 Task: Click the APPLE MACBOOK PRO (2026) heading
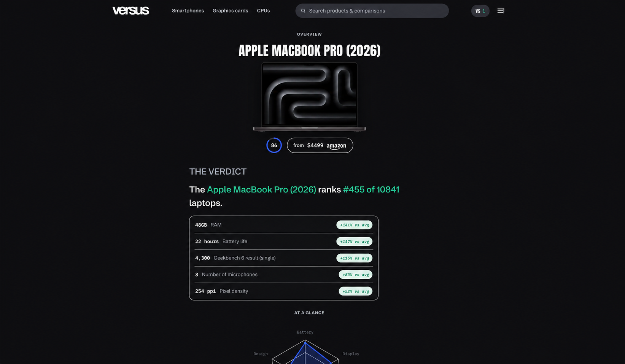point(309,51)
